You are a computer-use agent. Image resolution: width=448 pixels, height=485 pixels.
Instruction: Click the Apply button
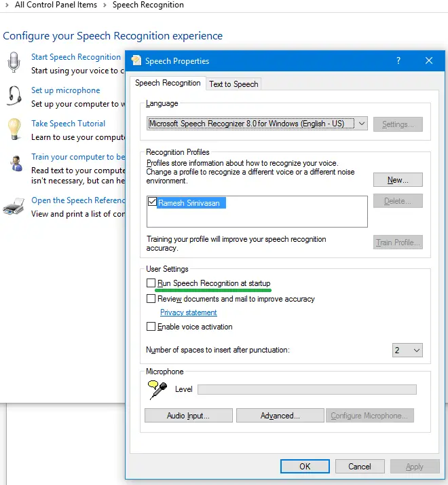click(x=415, y=466)
